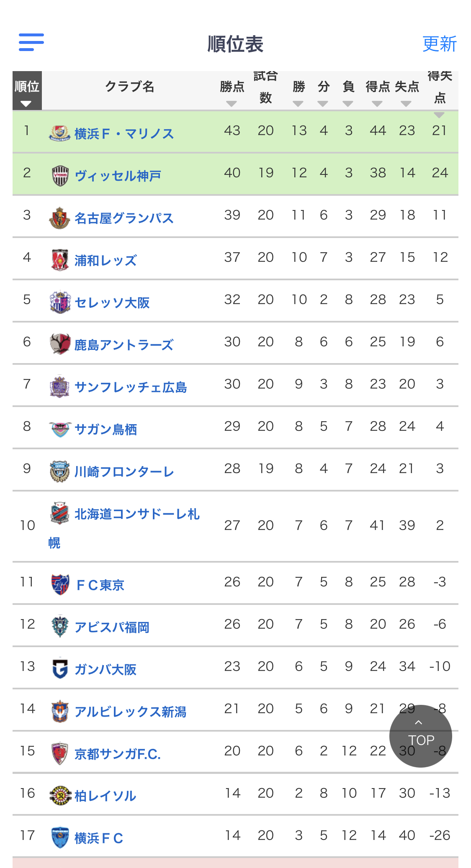Click the Kashima Antlers crest icon
This screenshot has width=471, height=868.
click(60, 344)
